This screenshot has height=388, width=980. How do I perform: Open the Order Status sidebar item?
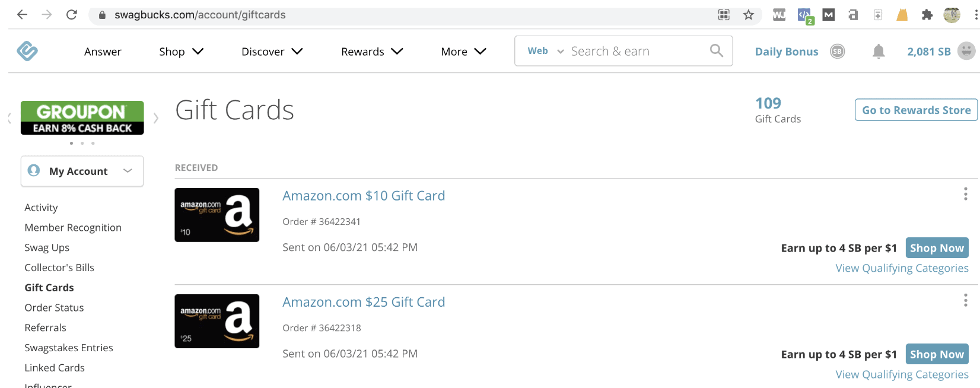54,307
